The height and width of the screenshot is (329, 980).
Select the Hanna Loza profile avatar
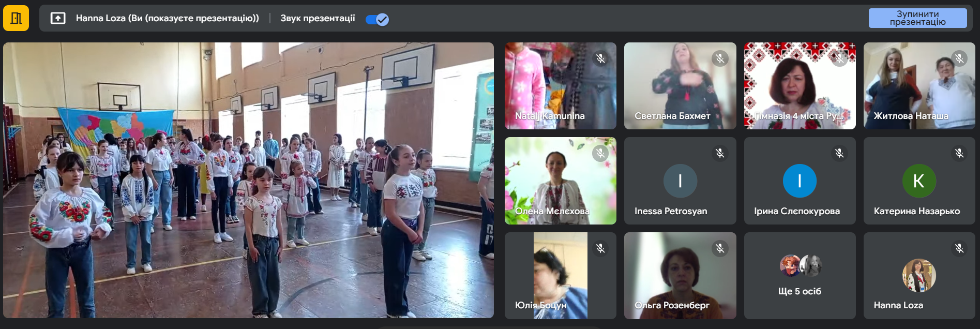(919, 276)
